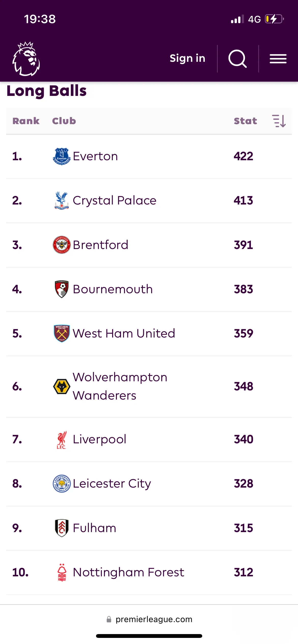Tap the Sign in link

click(x=187, y=58)
